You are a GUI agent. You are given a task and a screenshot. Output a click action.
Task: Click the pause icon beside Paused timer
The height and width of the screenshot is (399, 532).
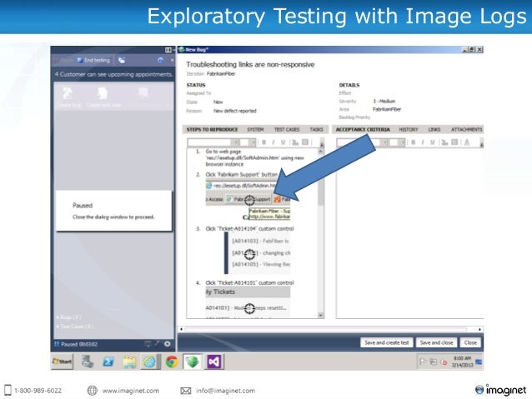point(57,344)
